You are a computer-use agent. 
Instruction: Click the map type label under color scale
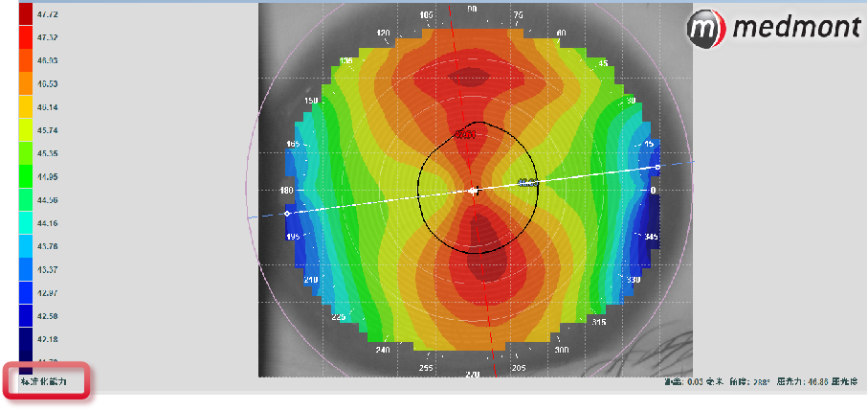(44, 381)
